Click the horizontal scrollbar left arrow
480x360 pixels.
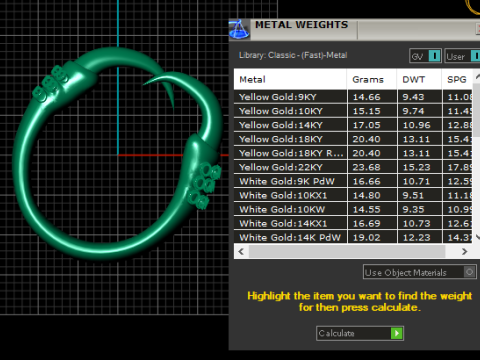pos(241,251)
